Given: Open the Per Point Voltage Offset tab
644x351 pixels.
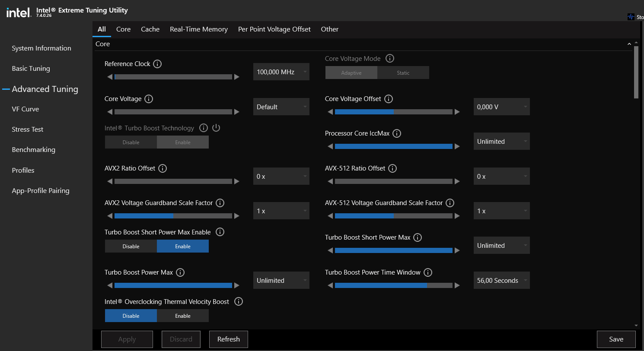Looking at the screenshot, I should [274, 29].
